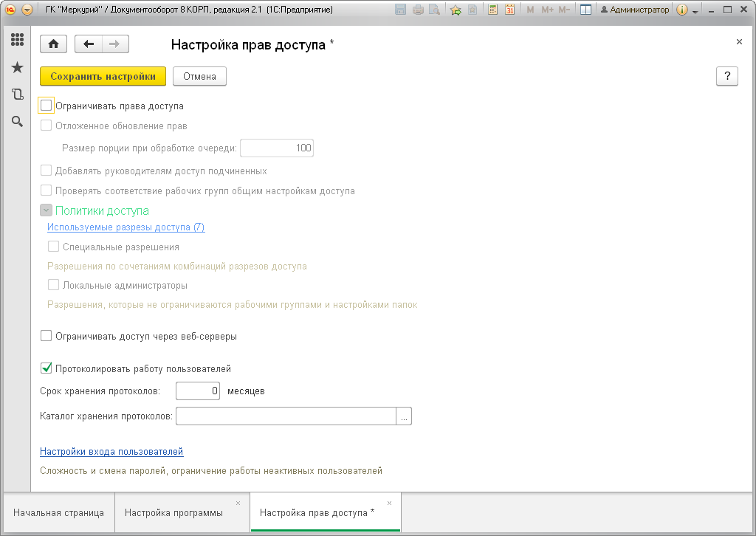The width and height of the screenshot is (756, 536).
Task: Collapse the Политики доступа group
Action: tap(46, 210)
